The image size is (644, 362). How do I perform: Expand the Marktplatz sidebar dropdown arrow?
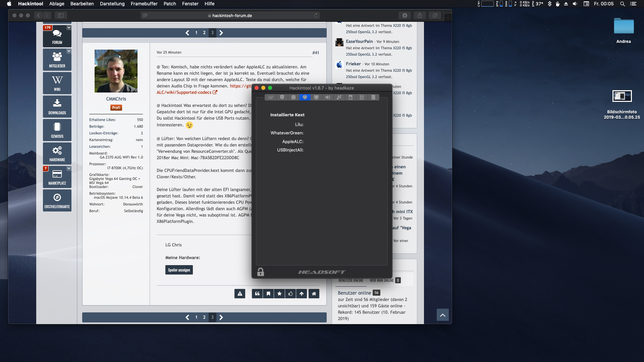[x=69, y=168]
